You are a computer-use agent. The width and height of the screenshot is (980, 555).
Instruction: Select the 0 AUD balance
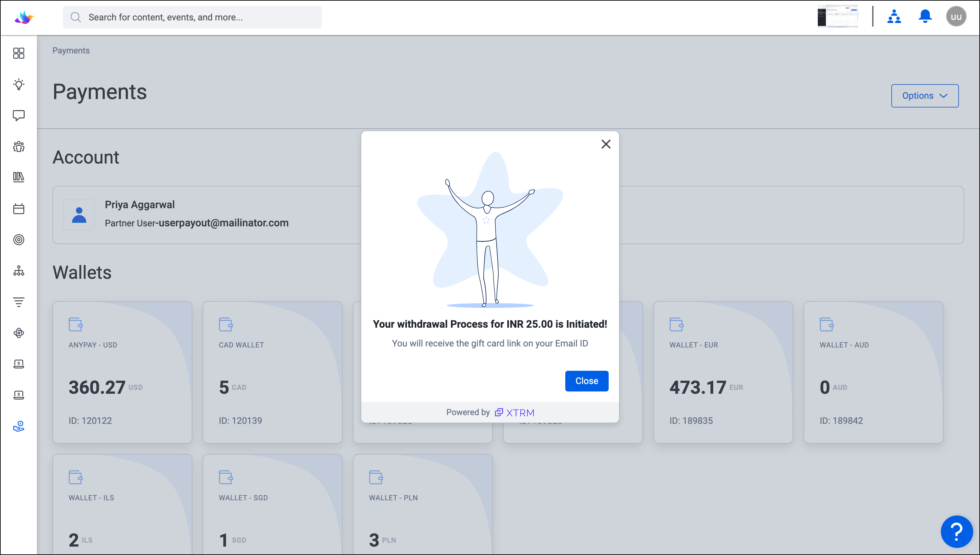point(833,387)
